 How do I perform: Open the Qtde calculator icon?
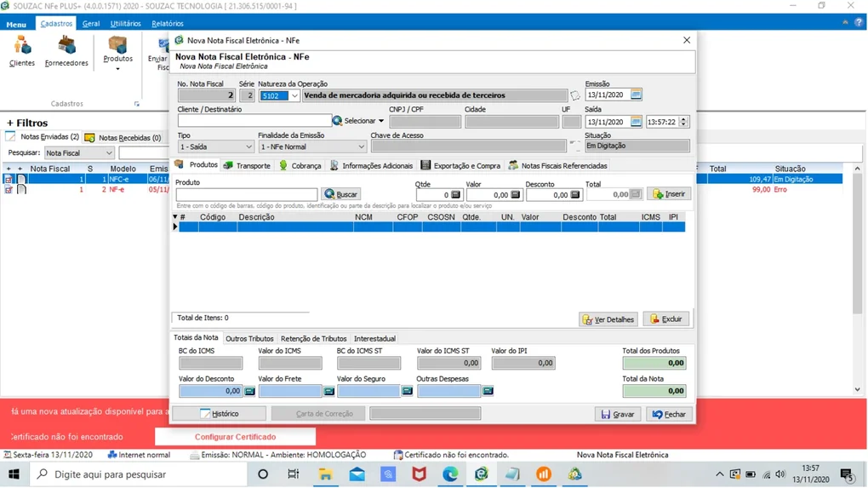click(x=455, y=194)
